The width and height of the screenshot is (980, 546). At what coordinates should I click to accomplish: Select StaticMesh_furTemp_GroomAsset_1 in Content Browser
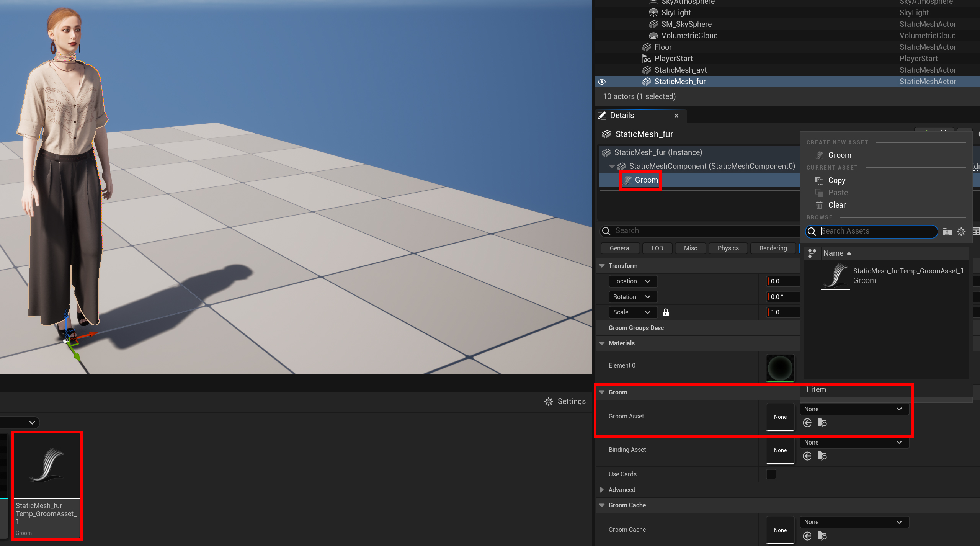[47, 486]
